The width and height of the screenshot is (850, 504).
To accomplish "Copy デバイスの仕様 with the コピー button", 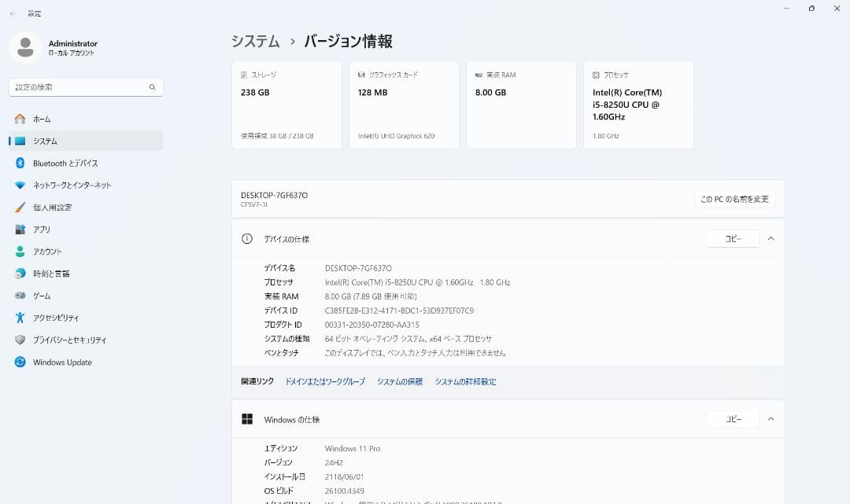I will point(732,237).
